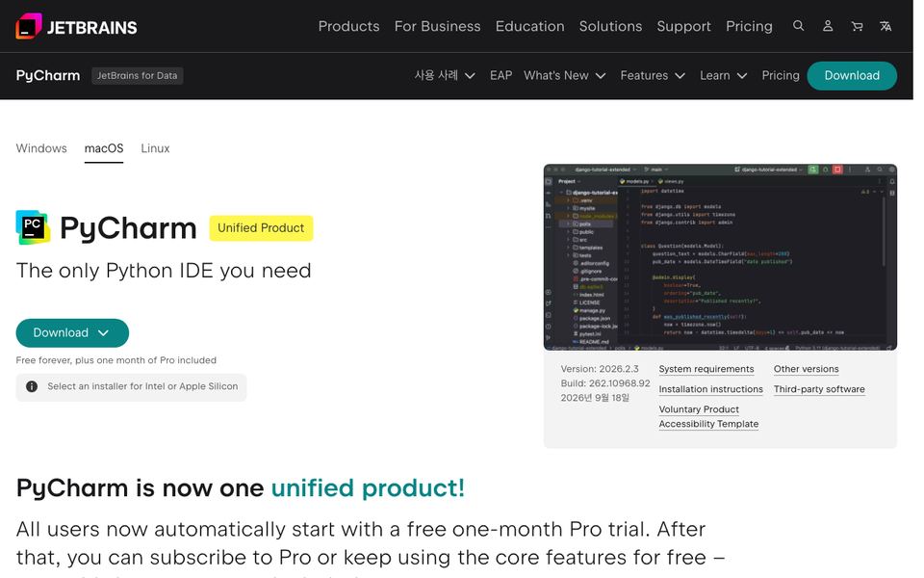Open the language selector icon
This screenshot has width=924, height=578.
coord(885,26)
